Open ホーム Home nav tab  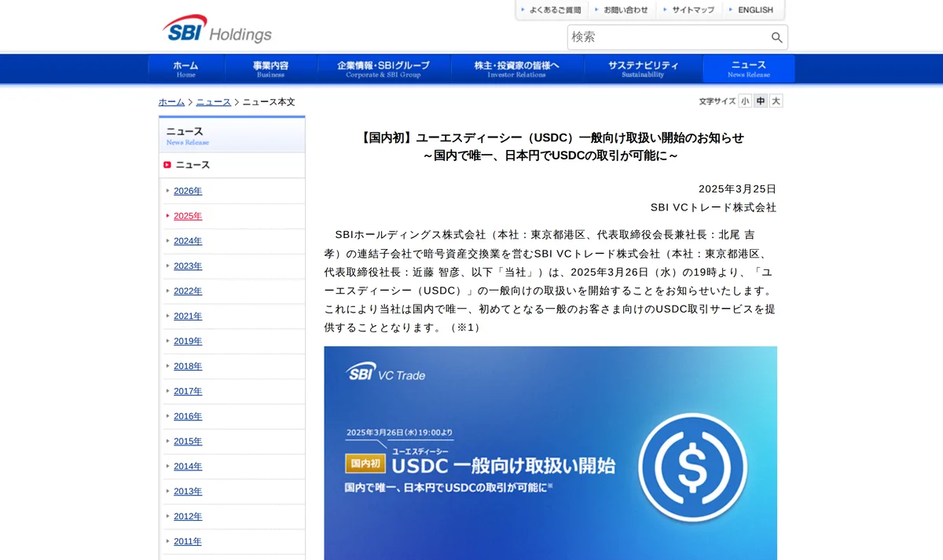pos(186,69)
